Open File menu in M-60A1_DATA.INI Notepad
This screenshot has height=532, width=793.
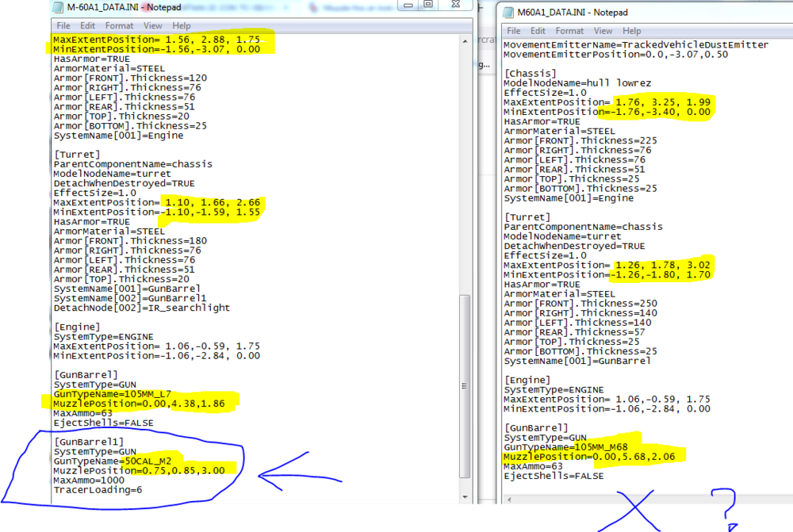[63, 26]
